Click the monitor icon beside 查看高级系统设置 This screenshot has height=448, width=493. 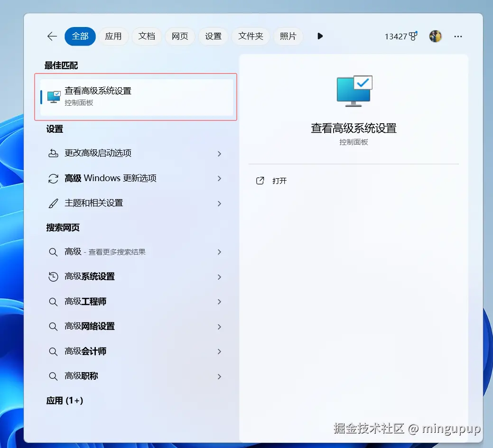(54, 96)
